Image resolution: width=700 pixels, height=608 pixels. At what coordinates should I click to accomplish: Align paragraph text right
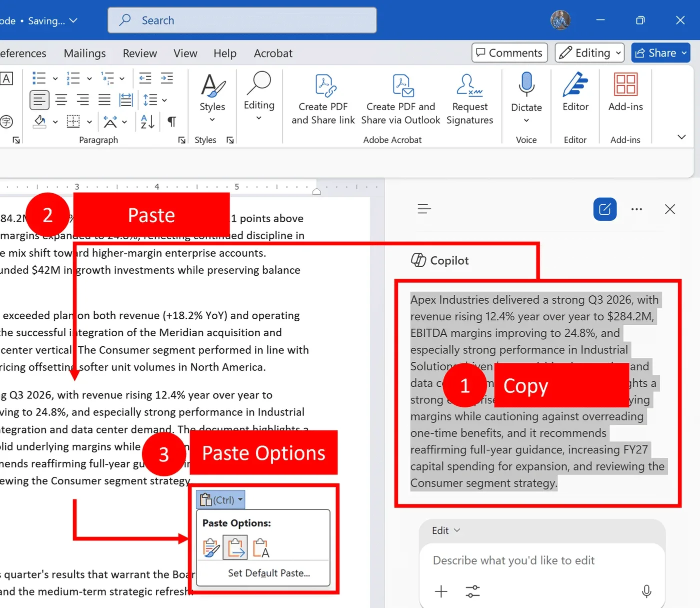(82, 100)
